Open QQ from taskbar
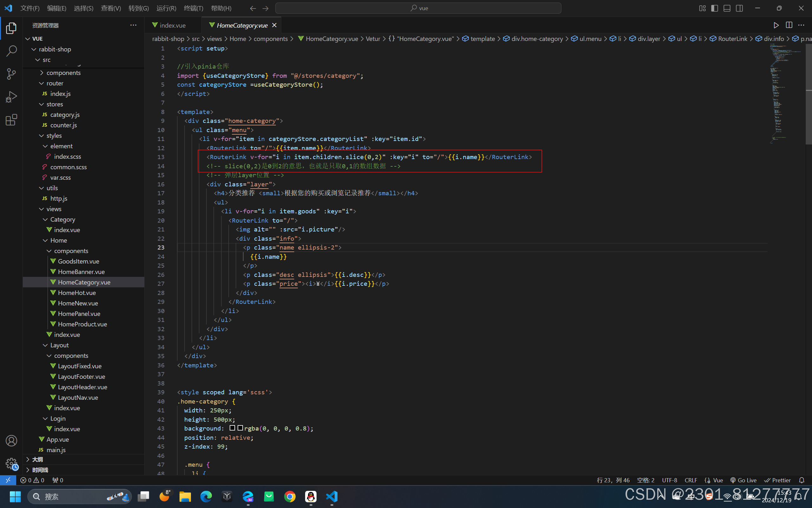This screenshot has width=812, height=508. tap(311, 496)
